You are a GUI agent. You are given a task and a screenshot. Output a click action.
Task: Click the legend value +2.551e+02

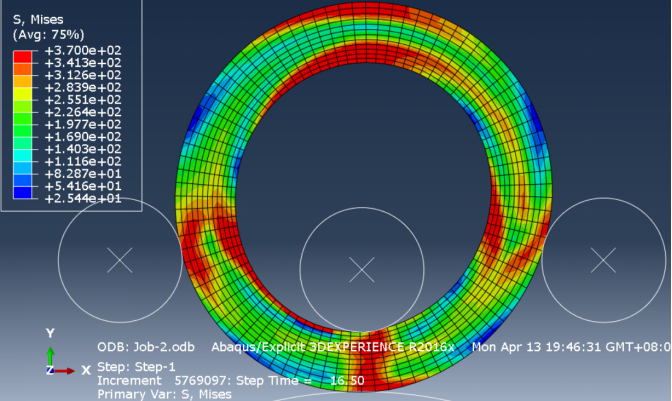click(x=83, y=100)
